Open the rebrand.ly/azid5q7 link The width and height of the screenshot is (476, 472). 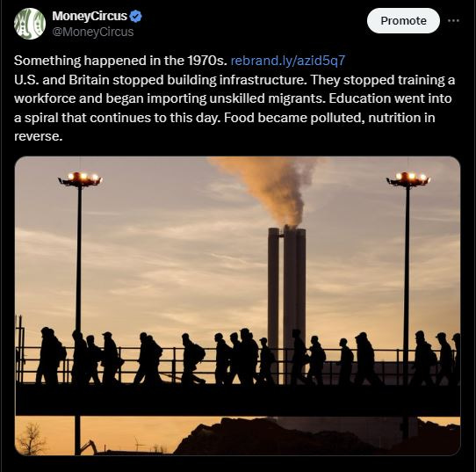click(288, 61)
